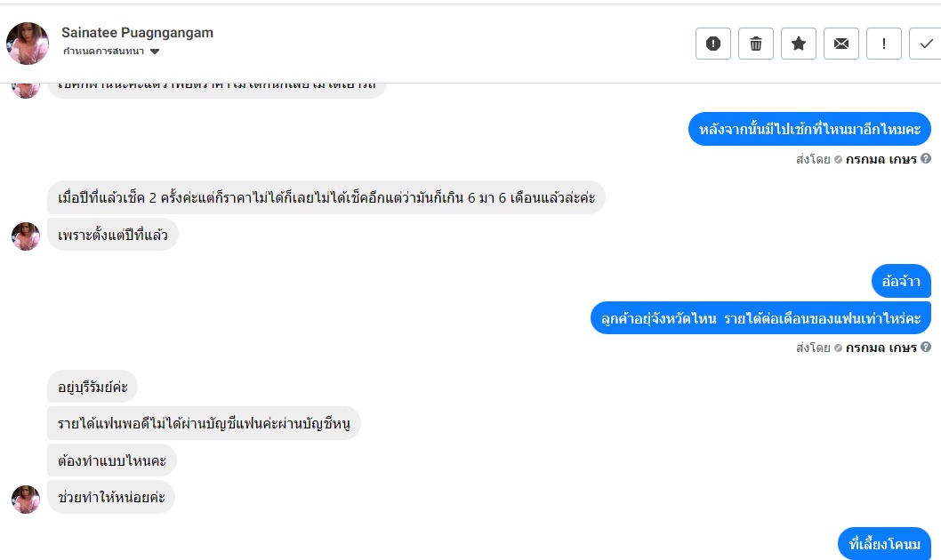Click the header profile picture
941x560 pixels.
[28, 44]
